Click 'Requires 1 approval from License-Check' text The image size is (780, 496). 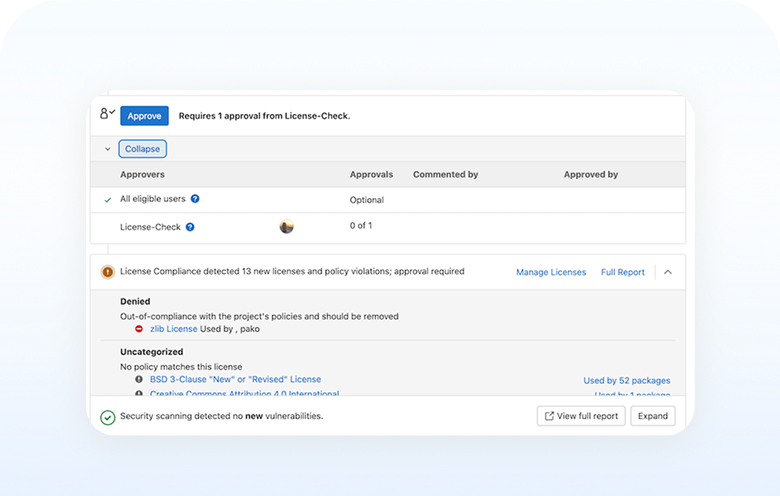264,116
